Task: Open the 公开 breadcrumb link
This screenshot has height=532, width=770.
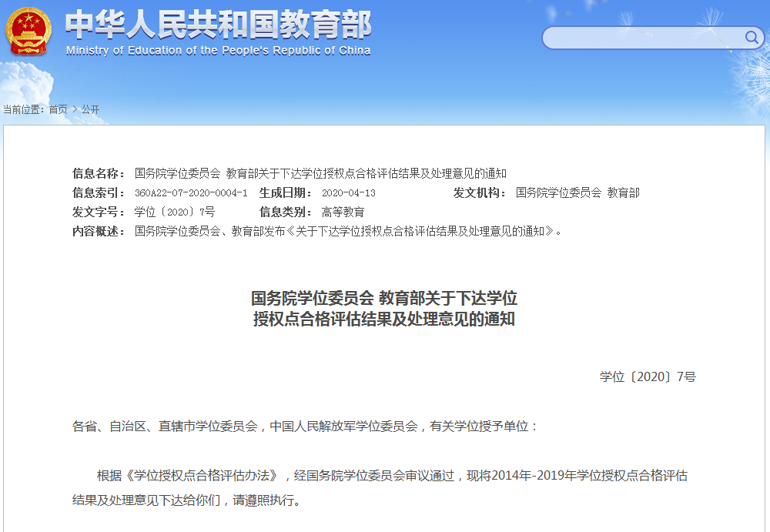Action: [x=90, y=110]
